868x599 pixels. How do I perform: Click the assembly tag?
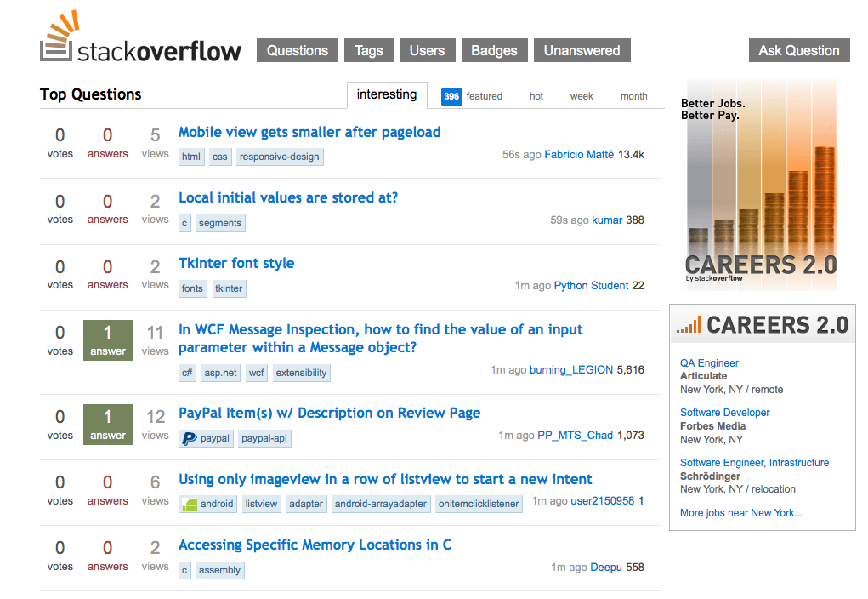[x=220, y=570]
